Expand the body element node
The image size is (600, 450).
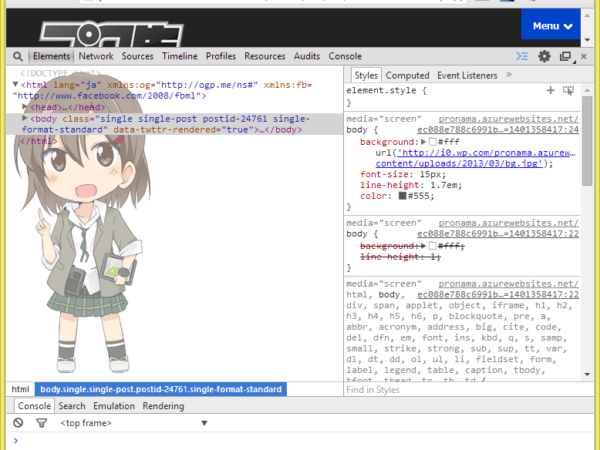tap(25, 118)
